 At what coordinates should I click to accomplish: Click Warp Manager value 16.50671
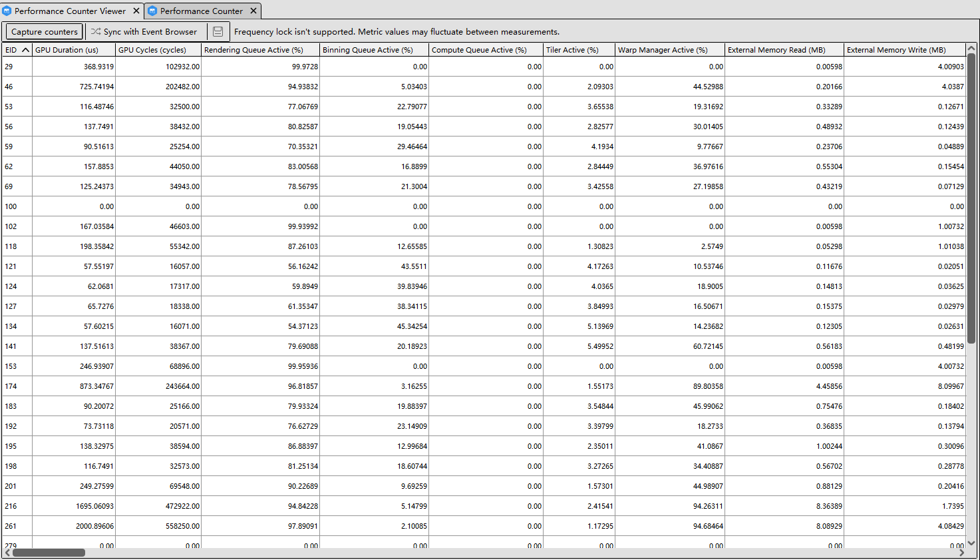point(708,306)
